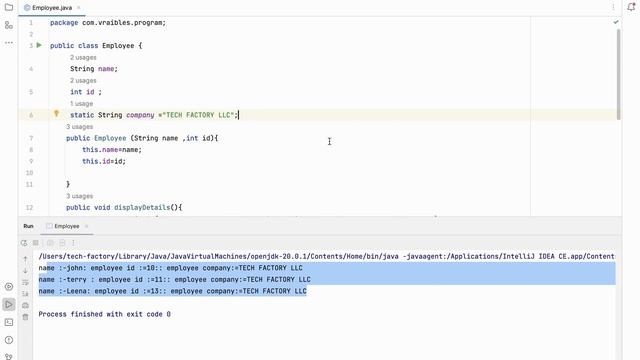640x360 pixels.
Task: Click the 'String name;' field line
Action: pos(94,69)
